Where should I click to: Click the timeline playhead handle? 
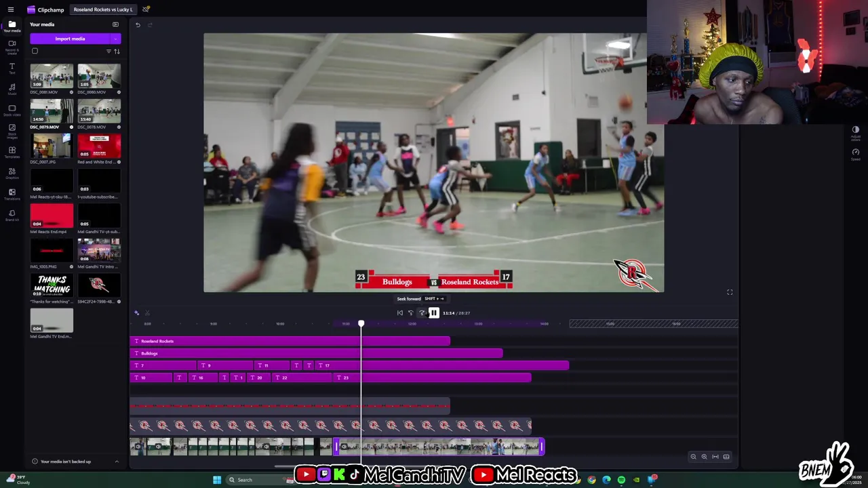point(361,324)
